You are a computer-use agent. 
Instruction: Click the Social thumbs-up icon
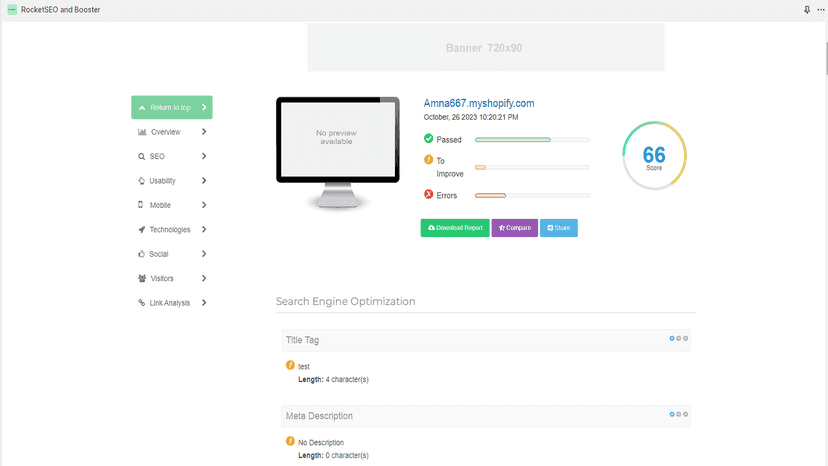141,254
